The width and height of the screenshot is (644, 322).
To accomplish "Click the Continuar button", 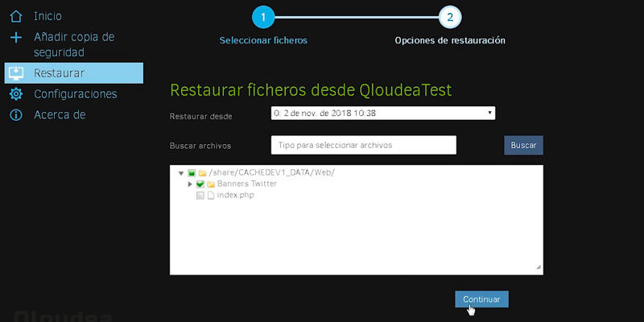I will click(x=481, y=299).
